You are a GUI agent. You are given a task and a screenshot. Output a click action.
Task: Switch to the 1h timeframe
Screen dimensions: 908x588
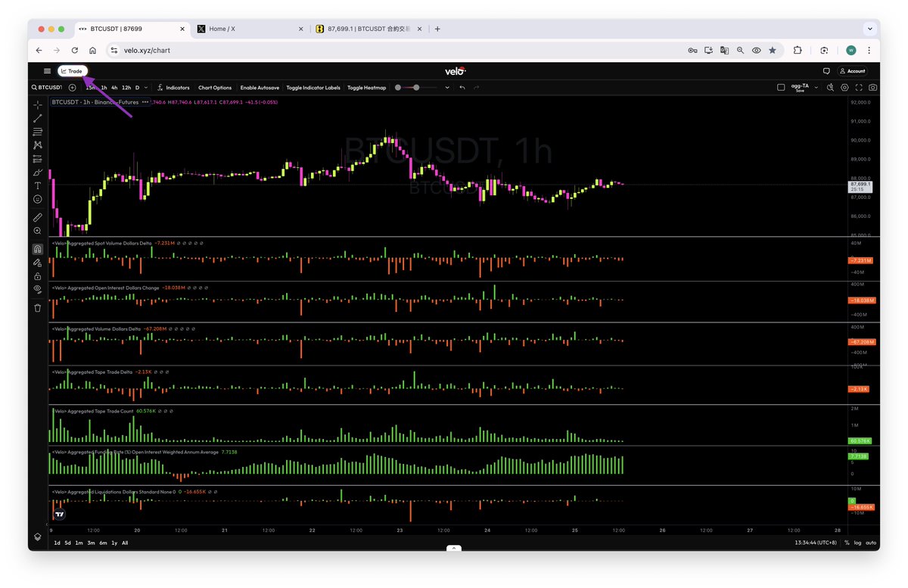pos(104,88)
